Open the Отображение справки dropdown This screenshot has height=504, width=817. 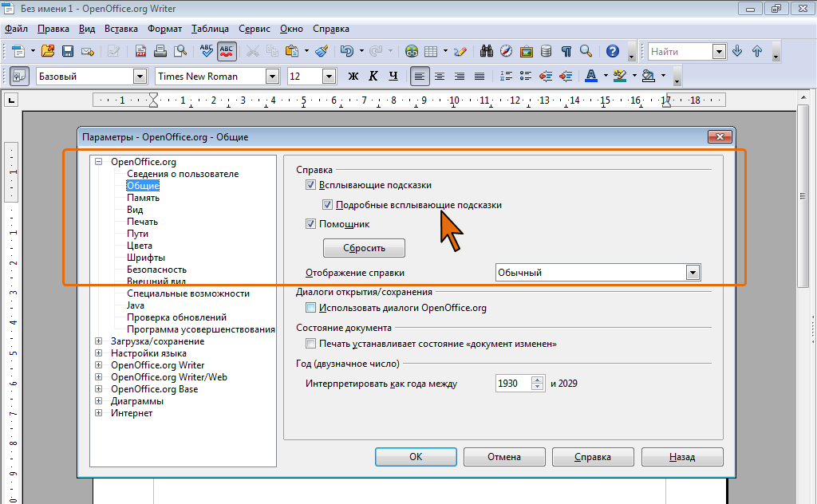(x=693, y=272)
